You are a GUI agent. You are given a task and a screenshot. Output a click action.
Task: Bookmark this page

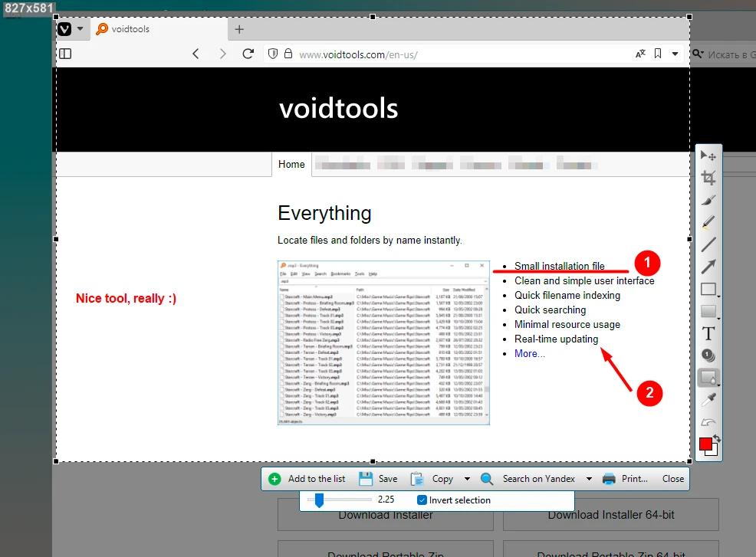658,54
